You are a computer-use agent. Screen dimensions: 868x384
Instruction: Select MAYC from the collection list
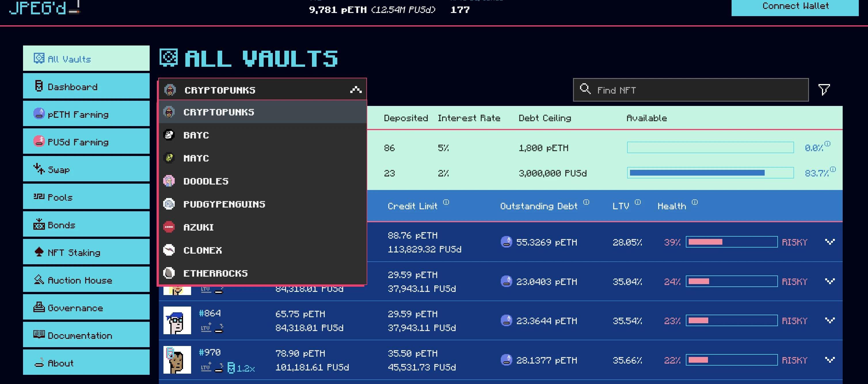coord(263,158)
